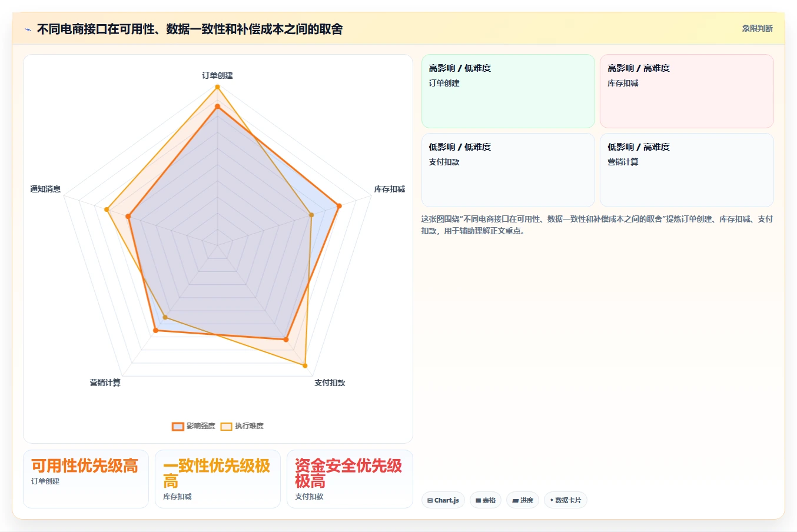Screen dimensions: 797x532
Task: Click 执行难度 data point on 营销计算 axis
Action: point(165,317)
